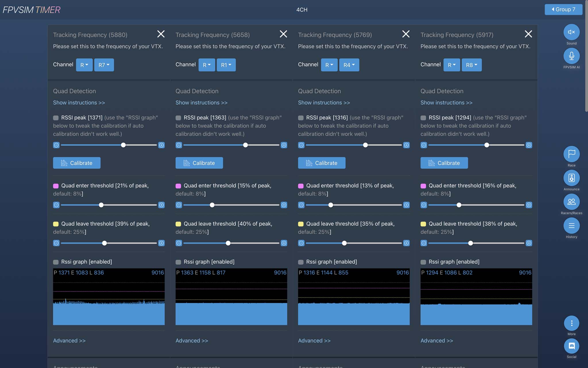Open the R4 channel dropdown
Image resolution: width=588 pixels, height=368 pixels.
pos(349,65)
